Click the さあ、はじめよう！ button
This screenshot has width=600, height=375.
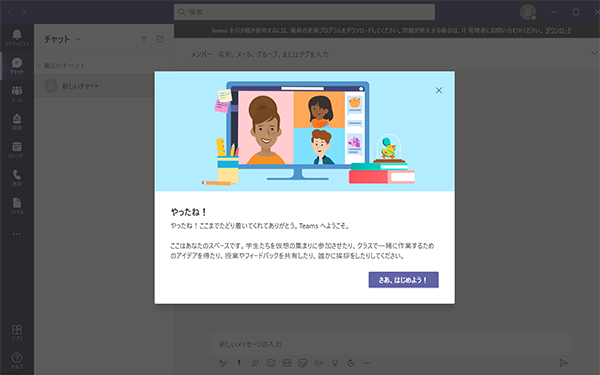(x=403, y=280)
